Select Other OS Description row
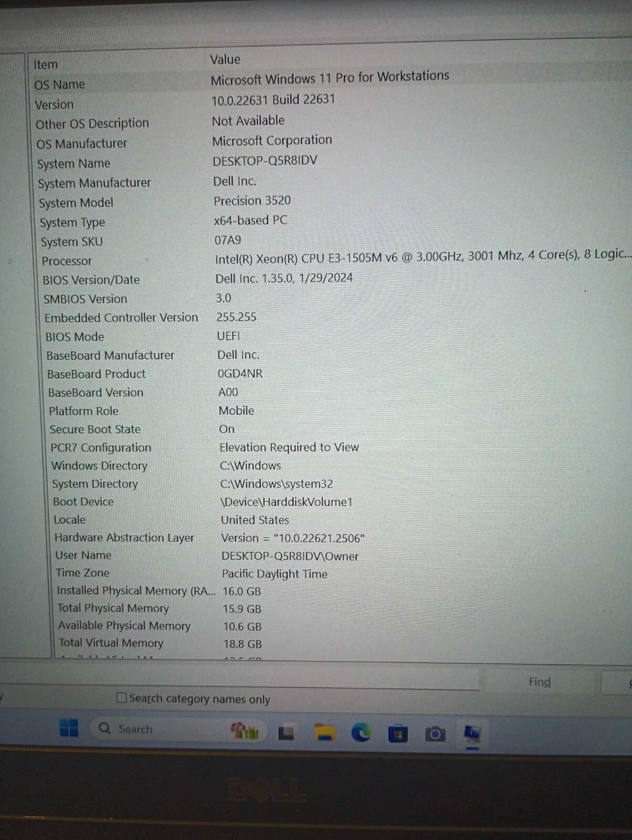The image size is (632, 840). coord(332,122)
